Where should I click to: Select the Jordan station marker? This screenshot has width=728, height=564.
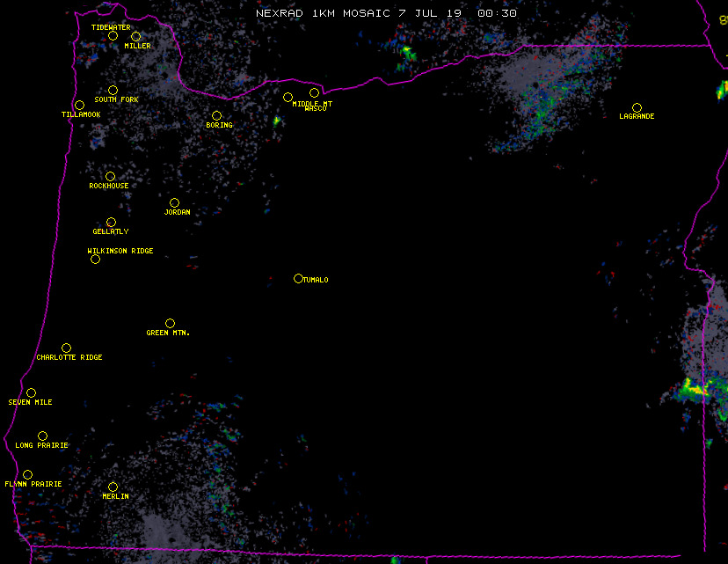[x=174, y=203]
